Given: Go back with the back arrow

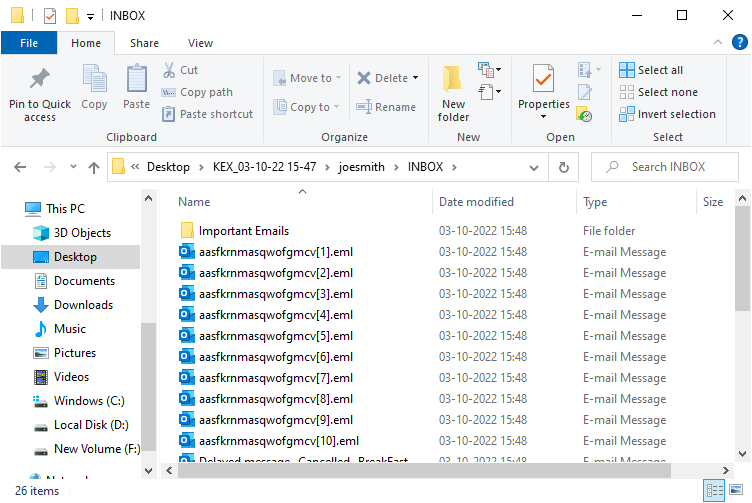Looking at the screenshot, I should click(x=20, y=167).
